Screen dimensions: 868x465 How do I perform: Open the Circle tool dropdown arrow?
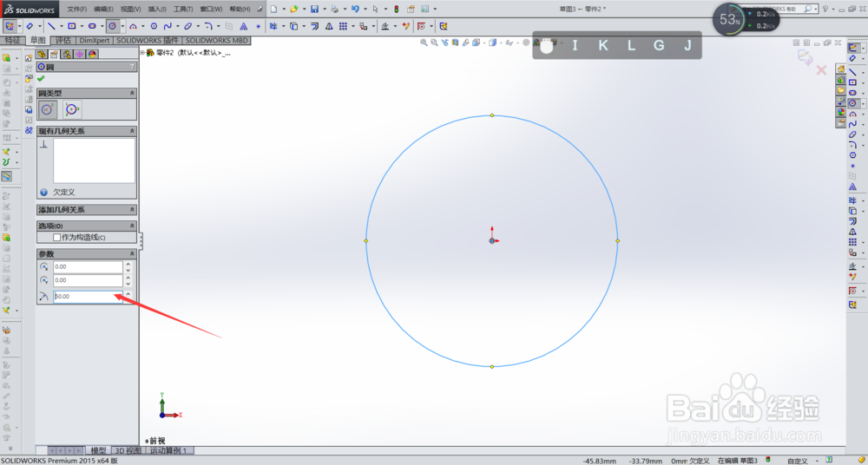coord(123,26)
